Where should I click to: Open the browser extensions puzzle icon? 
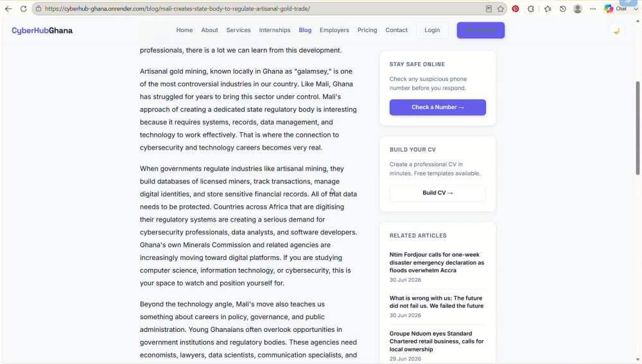531,8
